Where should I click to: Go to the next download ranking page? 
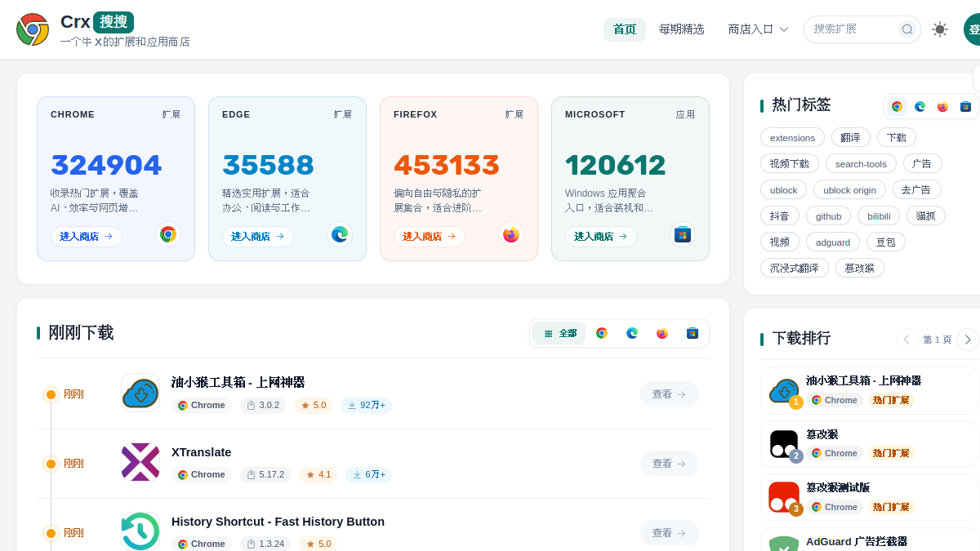[x=968, y=340]
